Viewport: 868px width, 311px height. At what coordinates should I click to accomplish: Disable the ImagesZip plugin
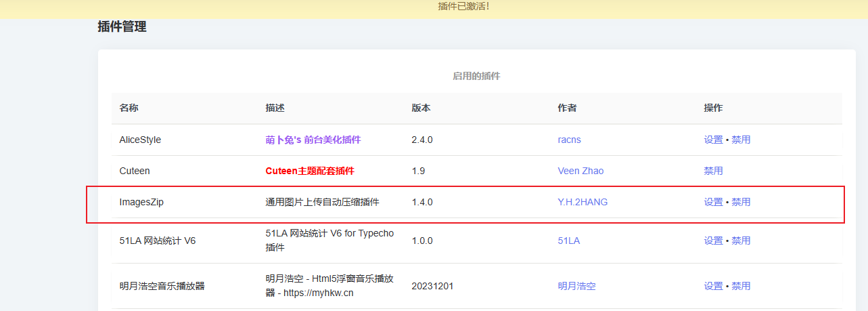(x=741, y=202)
